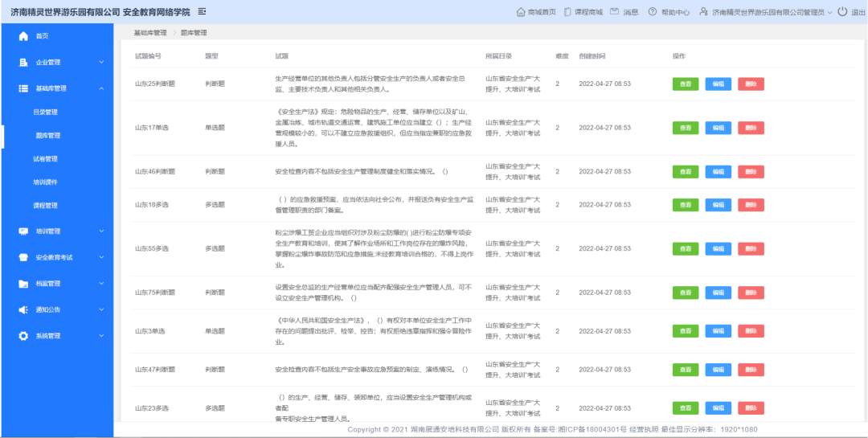Open the administrator account dropdown arrow
Image resolution: width=868 pixels, height=438 pixels.
(829, 12)
